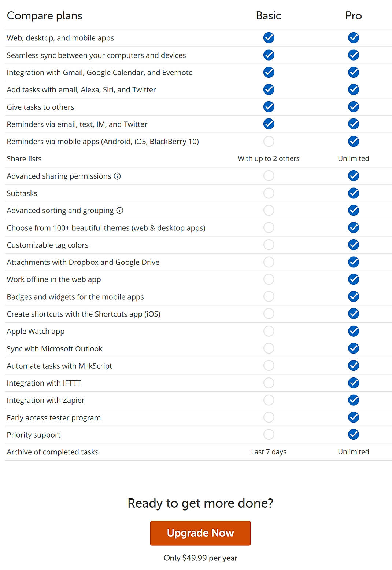
Task: Click the Pro checkmark for Apple Watch app
Action: coord(354,331)
